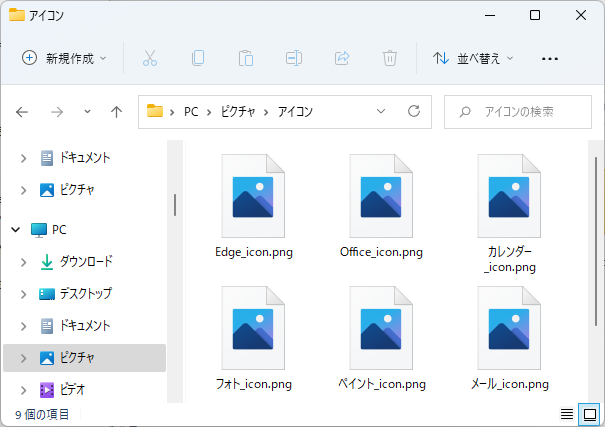This screenshot has height=427, width=605.
Task: Expand the デスクトップ tree item
Action: coord(24,294)
